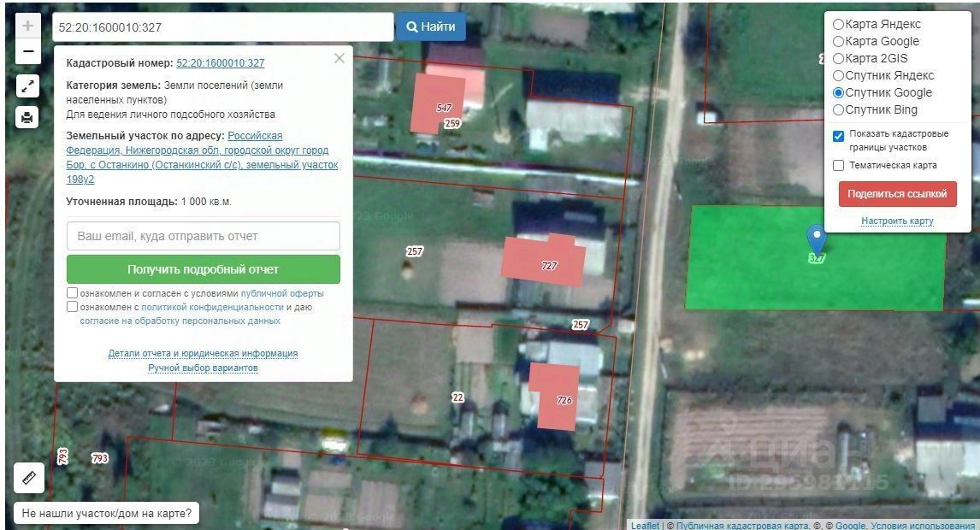The width and height of the screenshot is (980, 530).
Task: Toggle fullscreen map view icon
Action: pos(27,86)
